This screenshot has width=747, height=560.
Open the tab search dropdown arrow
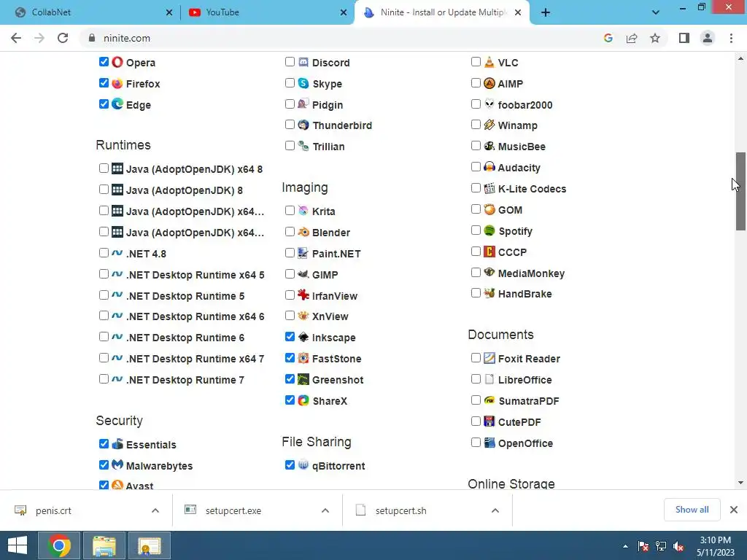pyautogui.click(x=656, y=12)
